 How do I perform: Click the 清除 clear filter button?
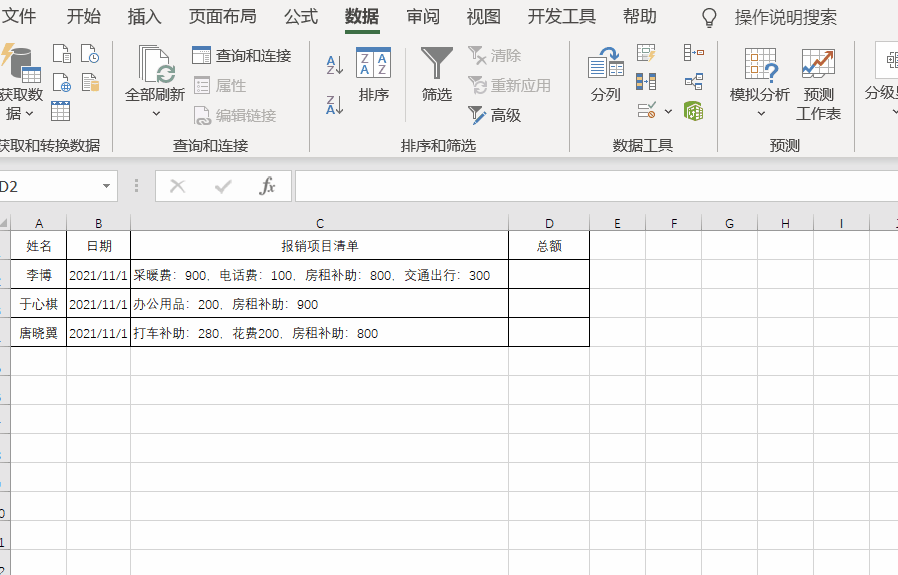tap(494, 56)
